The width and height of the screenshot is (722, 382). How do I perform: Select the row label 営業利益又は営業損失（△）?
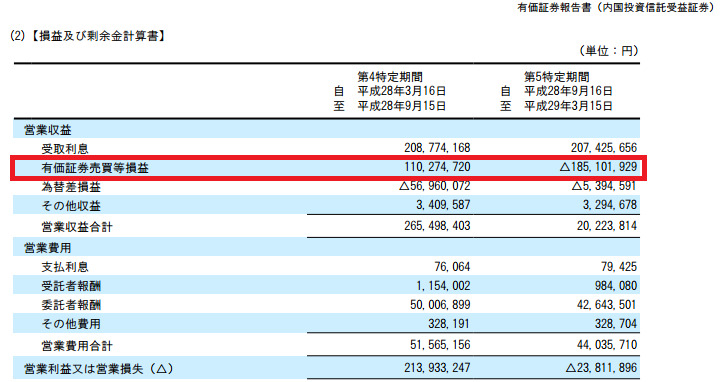coord(99,369)
